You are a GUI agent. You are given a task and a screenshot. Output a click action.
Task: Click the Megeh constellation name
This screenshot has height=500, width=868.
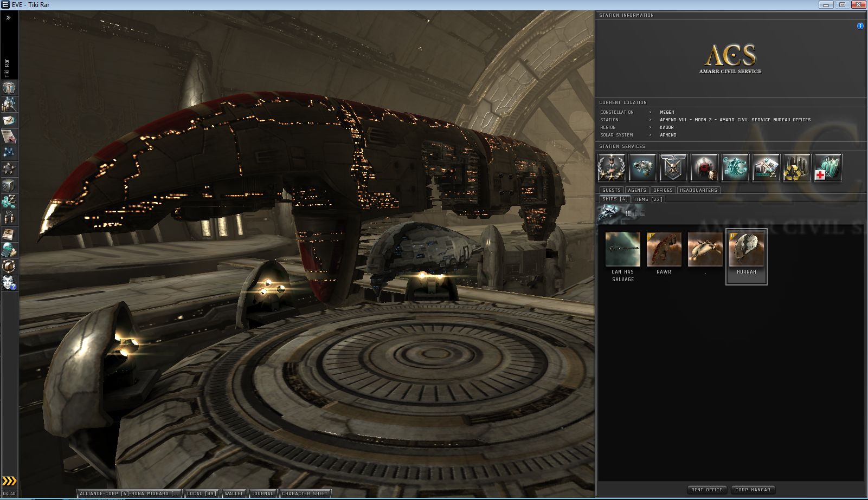coord(667,112)
